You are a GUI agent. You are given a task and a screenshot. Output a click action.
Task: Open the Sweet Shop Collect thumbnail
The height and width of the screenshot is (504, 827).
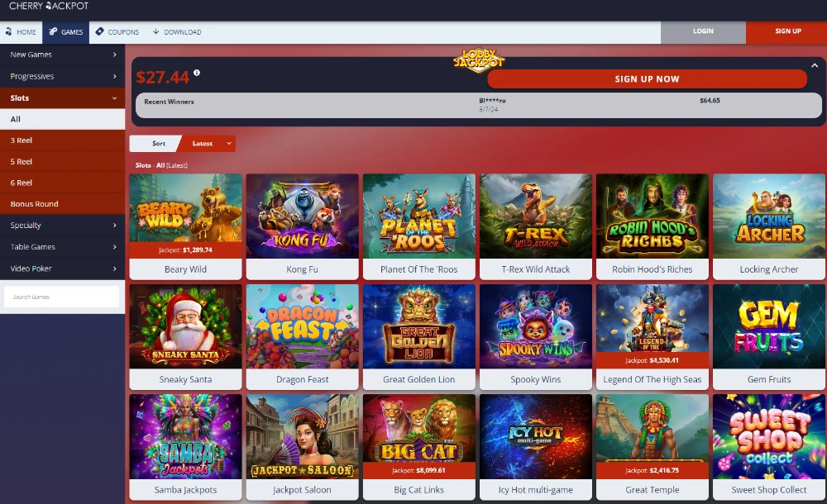pos(769,436)
